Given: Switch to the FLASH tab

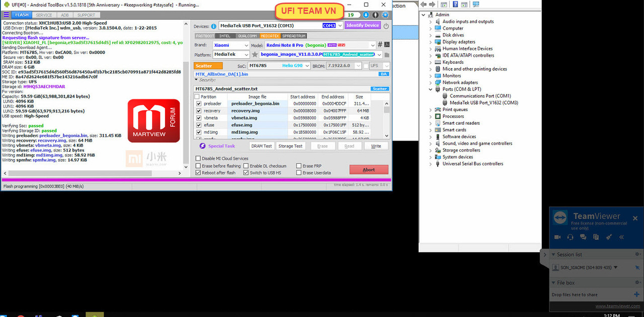Looking at the screenshot, I should 22,15.
